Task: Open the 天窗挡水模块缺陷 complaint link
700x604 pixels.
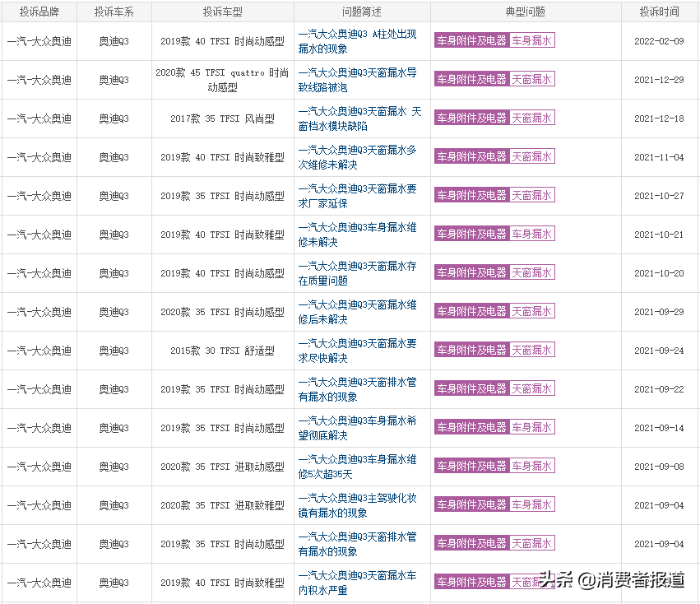Action: click(359, 118)
